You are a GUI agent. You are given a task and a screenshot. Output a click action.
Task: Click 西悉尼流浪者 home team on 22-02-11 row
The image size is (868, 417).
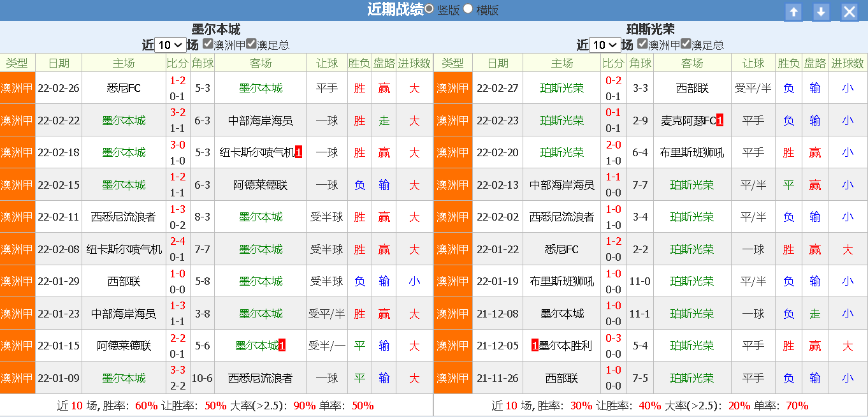(x=124, y=217)
